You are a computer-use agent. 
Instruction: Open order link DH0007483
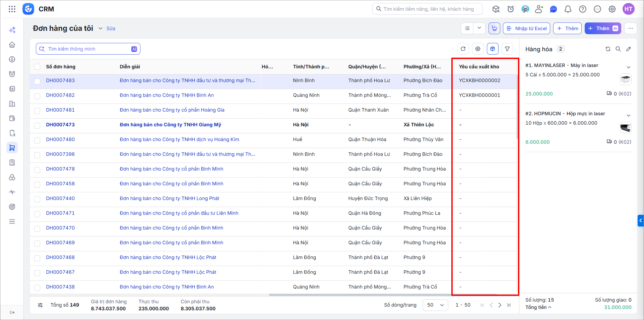(60, 80)
